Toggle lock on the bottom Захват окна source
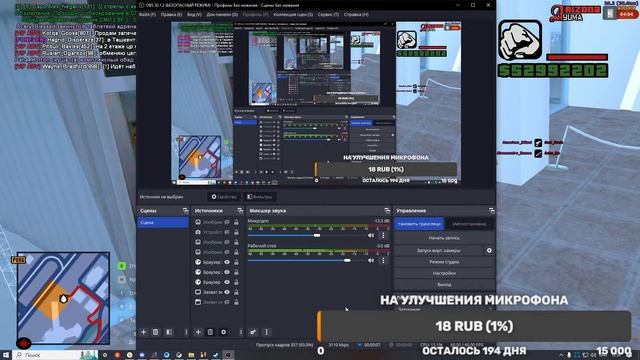The height and width of the screenshot is (360, 640). (236, 302)
